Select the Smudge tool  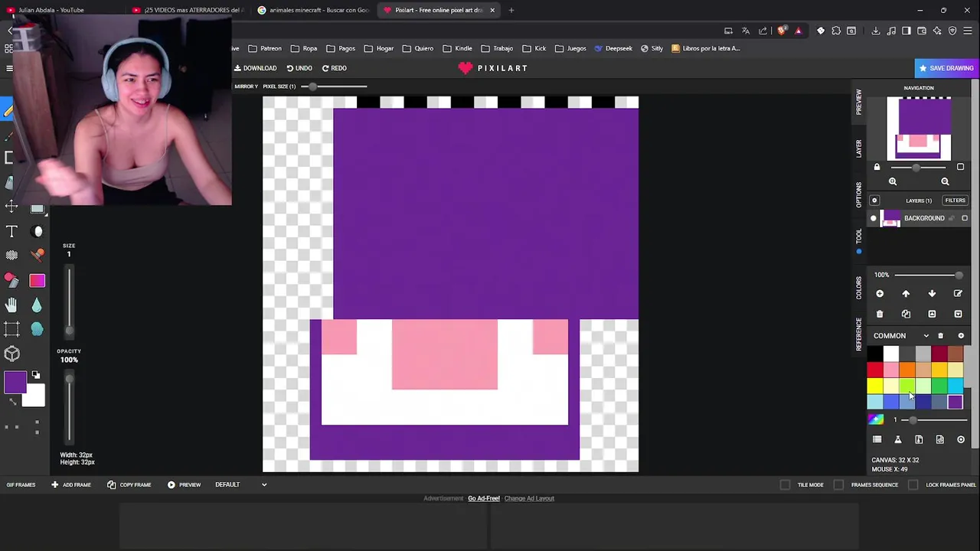[x=38, y=329]
